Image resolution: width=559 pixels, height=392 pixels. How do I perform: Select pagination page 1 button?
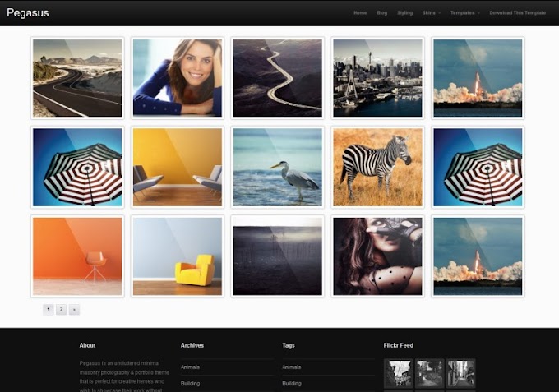coord(49,309)
